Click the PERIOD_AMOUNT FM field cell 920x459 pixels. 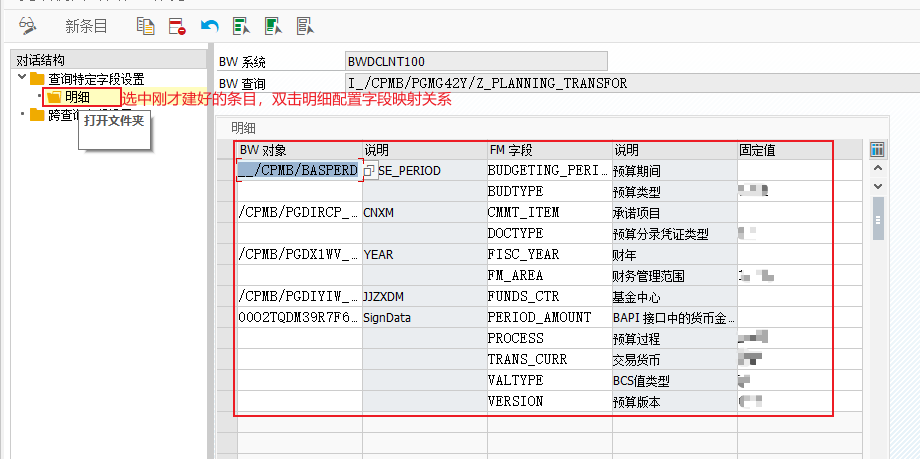tap(550, 318)
